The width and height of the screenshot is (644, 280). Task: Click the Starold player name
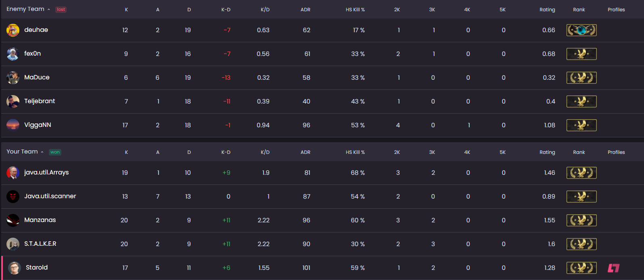click(37, 268)
